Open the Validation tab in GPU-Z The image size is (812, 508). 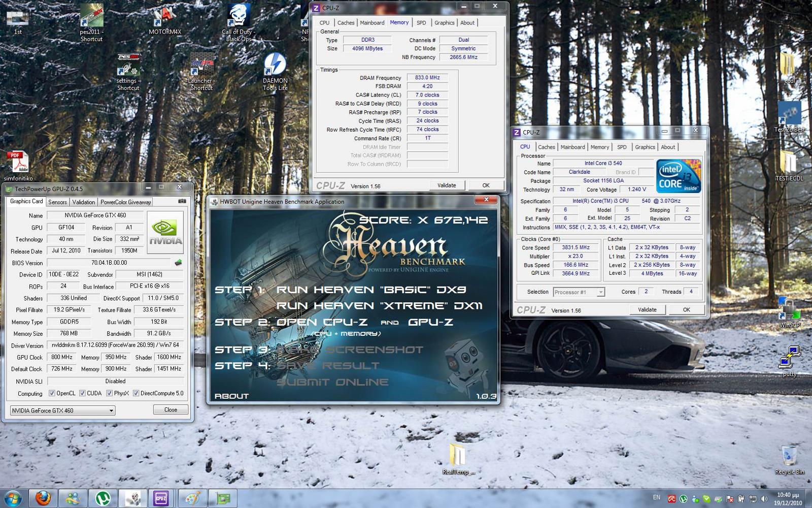tap(84, 202)
